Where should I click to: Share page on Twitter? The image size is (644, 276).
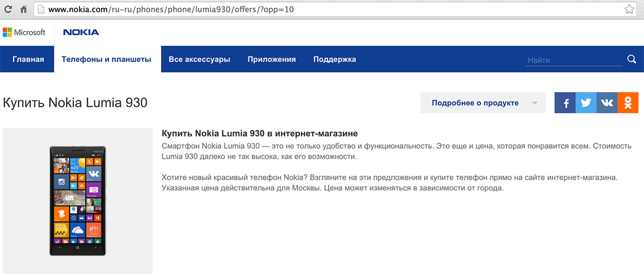586,103
